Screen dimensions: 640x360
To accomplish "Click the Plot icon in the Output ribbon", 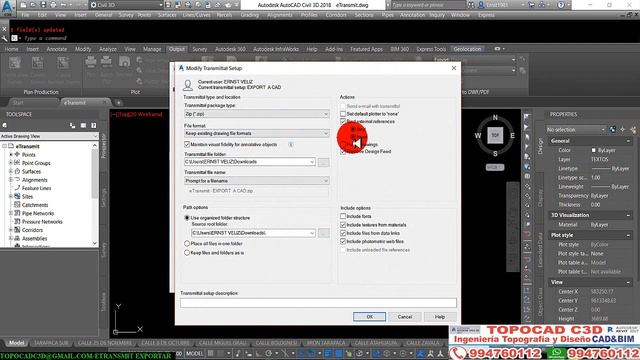I will pos(91,62).
